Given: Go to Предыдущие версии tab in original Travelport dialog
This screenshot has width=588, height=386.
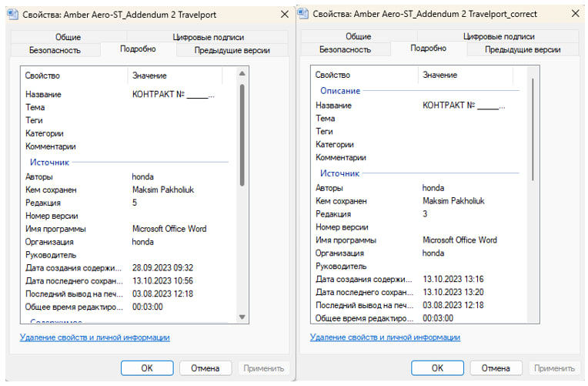Looking at the screenshot, I should (x=232, y=49).
